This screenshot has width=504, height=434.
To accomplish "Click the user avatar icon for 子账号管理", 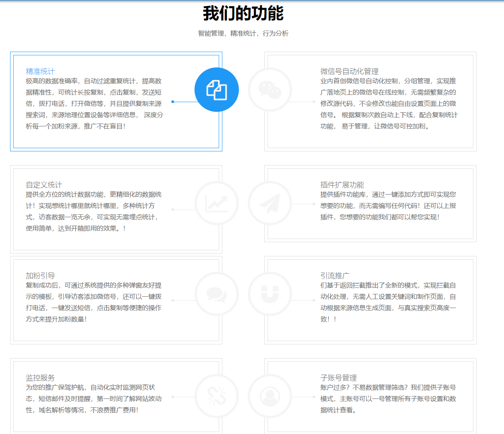I will pos(270,396).
